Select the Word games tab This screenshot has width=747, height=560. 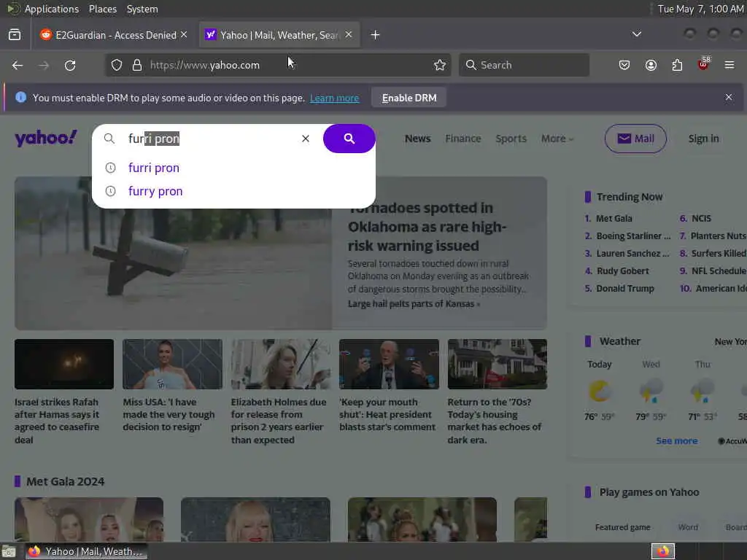click(x=688, y=527)
